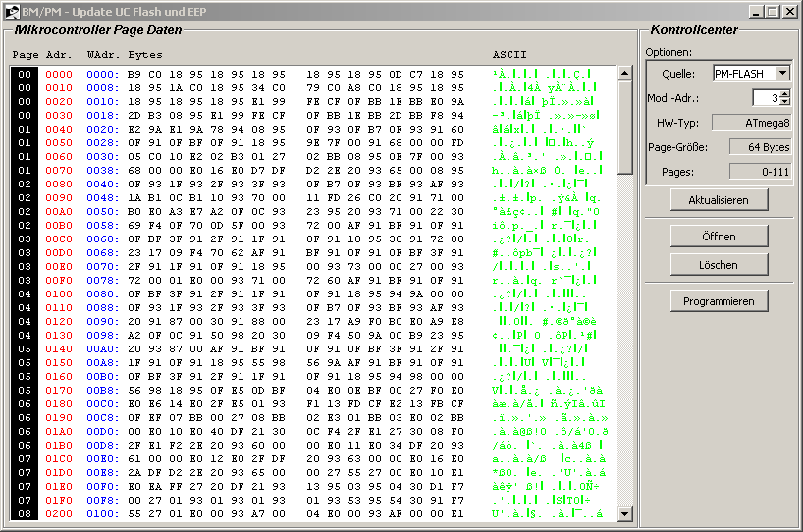Click the vertical scrollbar thumb of hex view
Viewport: 803px width, 532px height.
pyautogui.click(x=624, y=128)
